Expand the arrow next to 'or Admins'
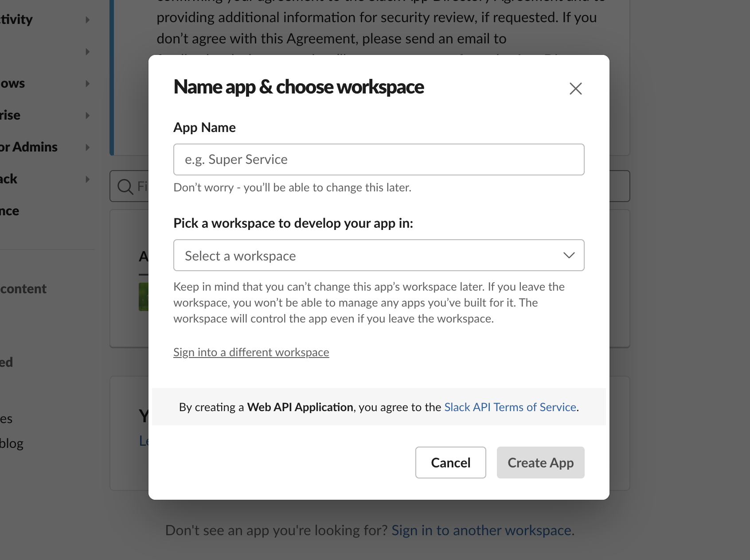Viewport: 750px width, 560px height. point(87,148)
